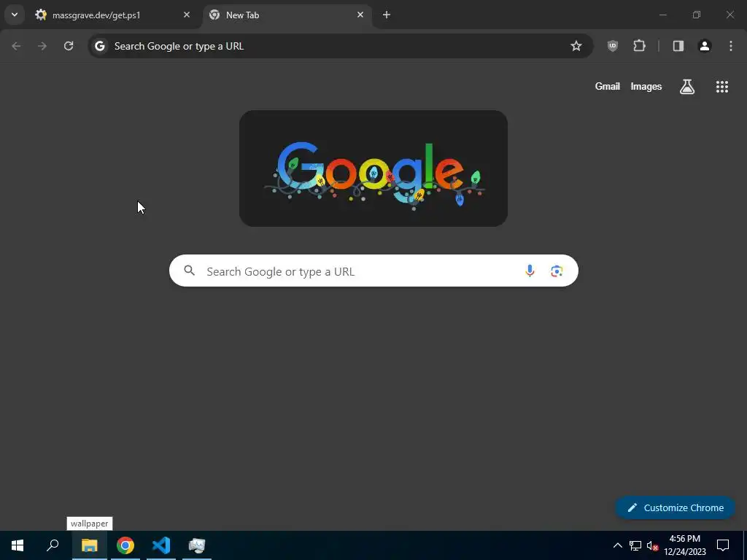Open a new tab with plus button

pos(387,15)
